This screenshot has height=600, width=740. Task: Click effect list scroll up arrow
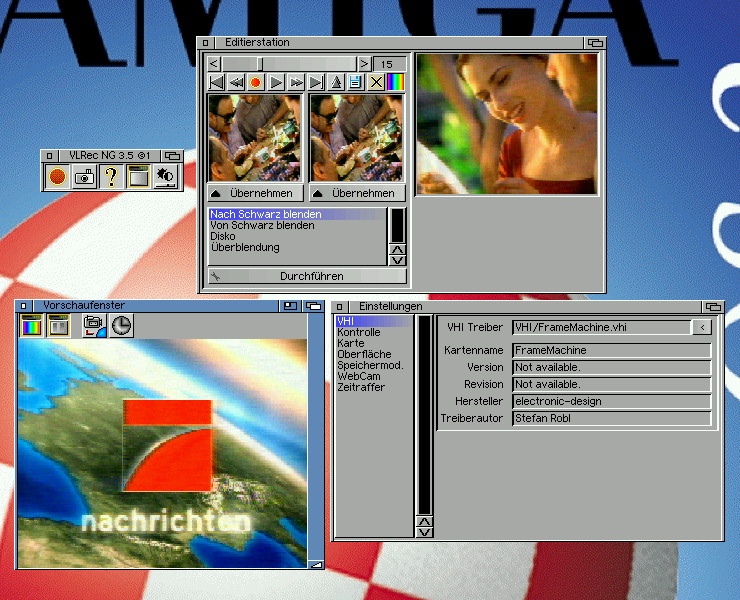398,250
